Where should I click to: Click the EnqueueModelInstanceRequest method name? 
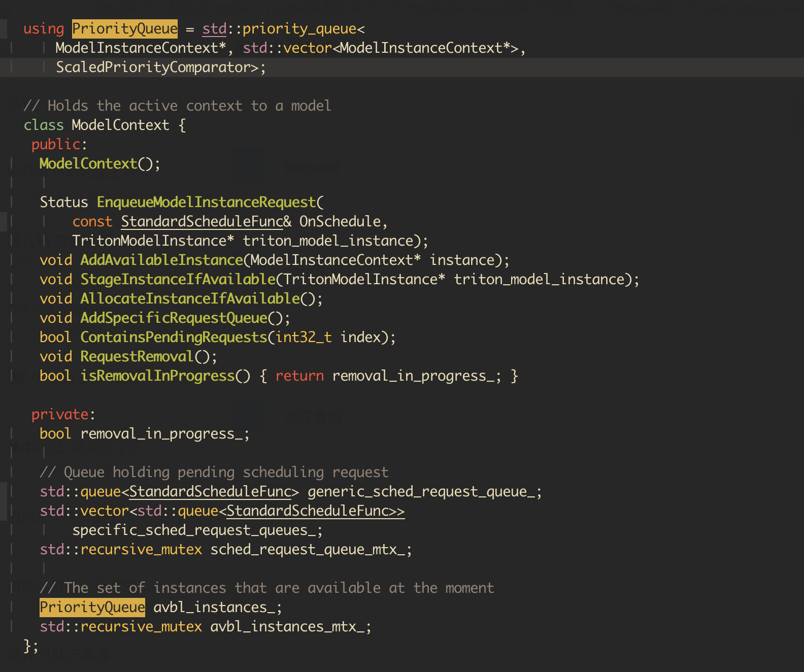tap(207, 203)
